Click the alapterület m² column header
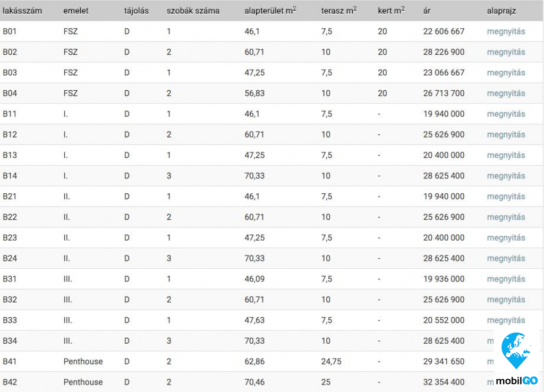 (270, 11)
